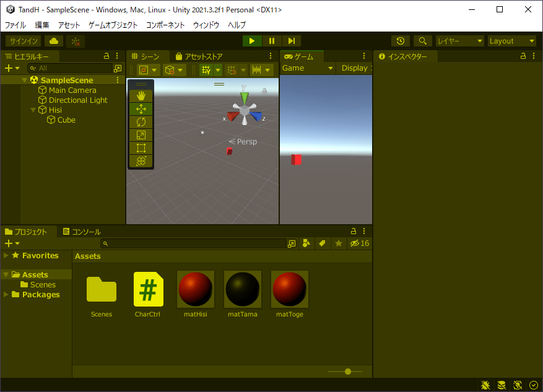
Task: Toggle the scene gizmo rotation lock
Action: click(x=264, y=91)
